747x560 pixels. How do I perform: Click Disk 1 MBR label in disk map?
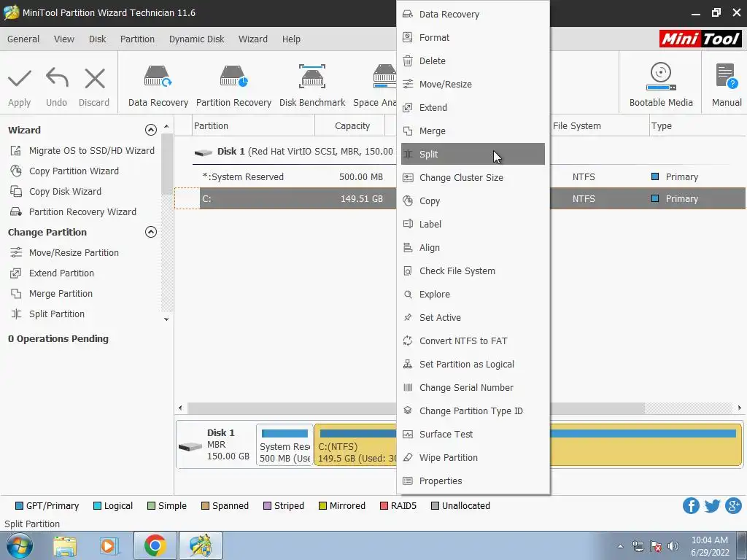[216, 445]
